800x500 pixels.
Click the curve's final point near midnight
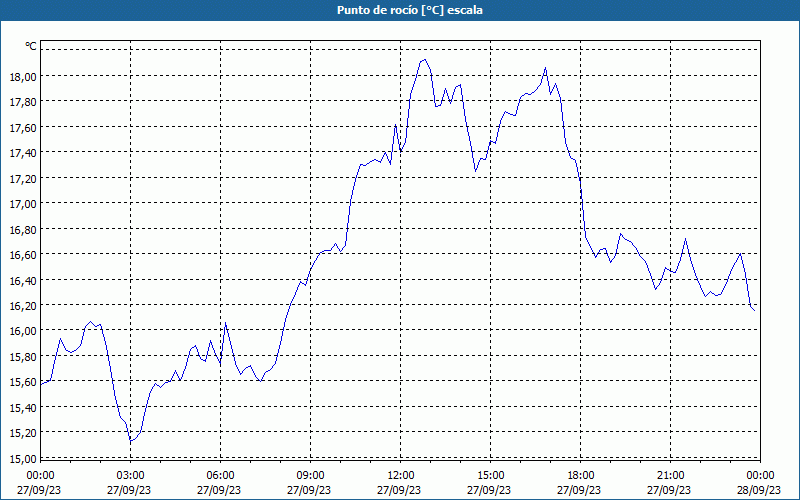(755, 311)
